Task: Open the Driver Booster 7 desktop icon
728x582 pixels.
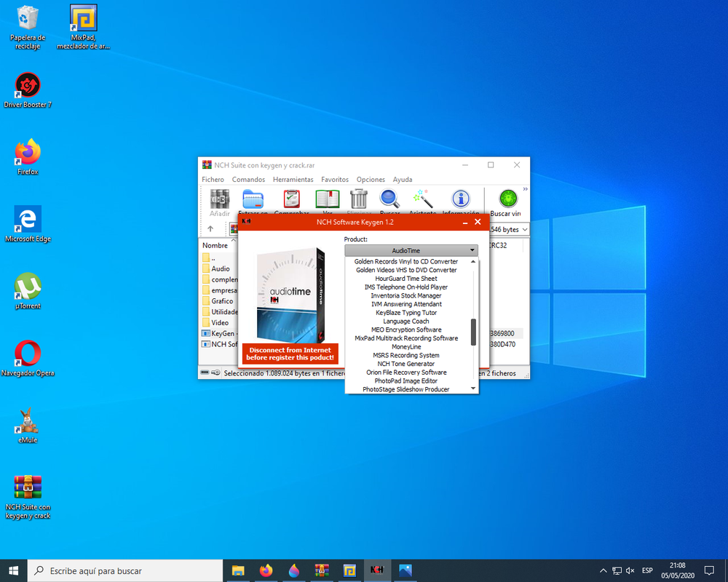Action: 28,90
